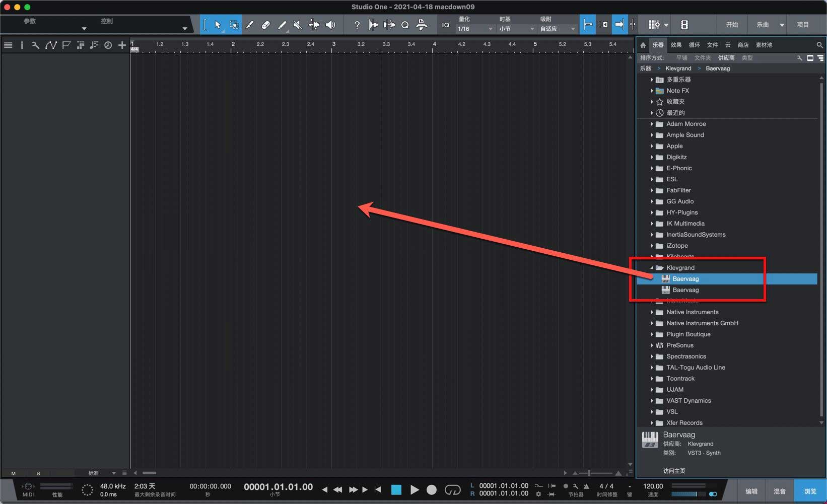Open the 项目 project button
Image resolution: width=827 pixels, height=504 pixels.
coord(802,25)
